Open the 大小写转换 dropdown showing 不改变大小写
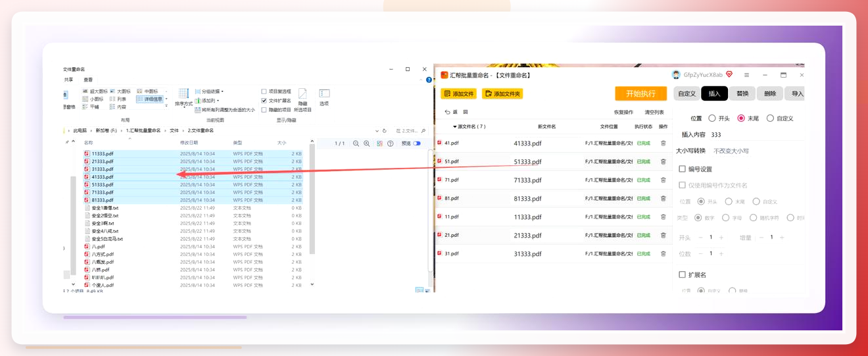This screenshot has height=356, width=868. click(x=731, y=151)
